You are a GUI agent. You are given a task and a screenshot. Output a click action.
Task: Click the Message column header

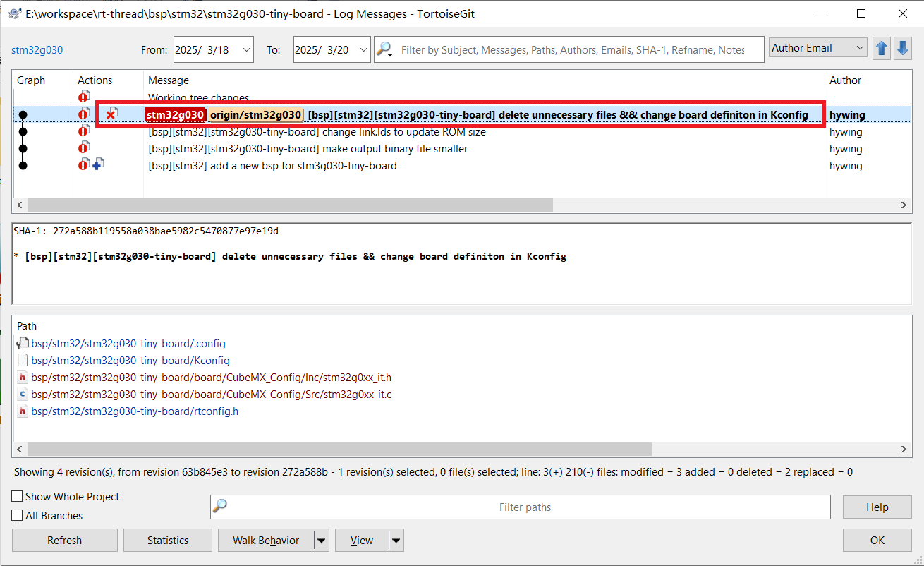point(169,80)
